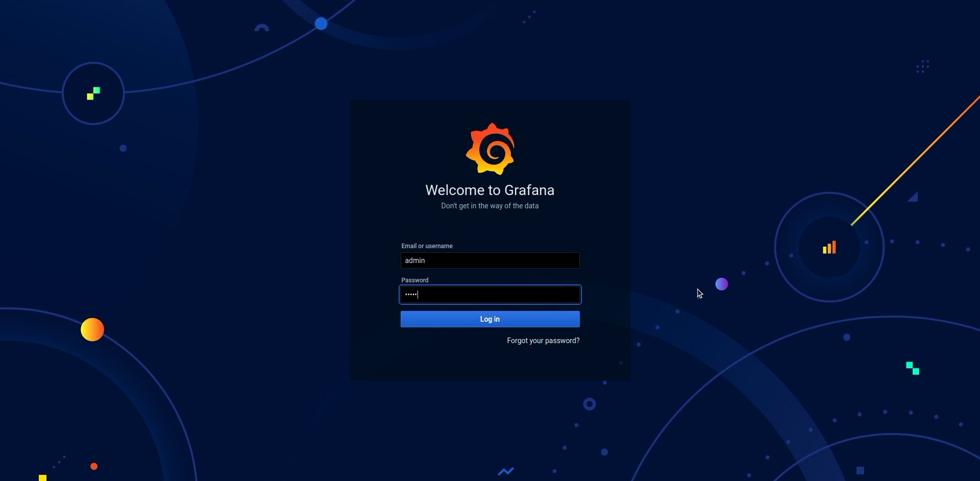The image size is (980, 481).
Task: Focus the Password input field
Action: tap(490, 295)
